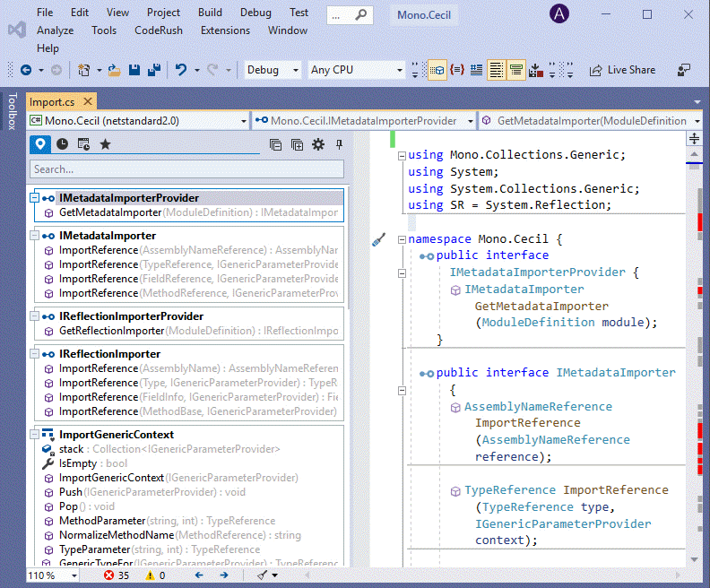Collapse the namespace Mono.Cecil code block
Screen dimensions: 710x588
402,239
